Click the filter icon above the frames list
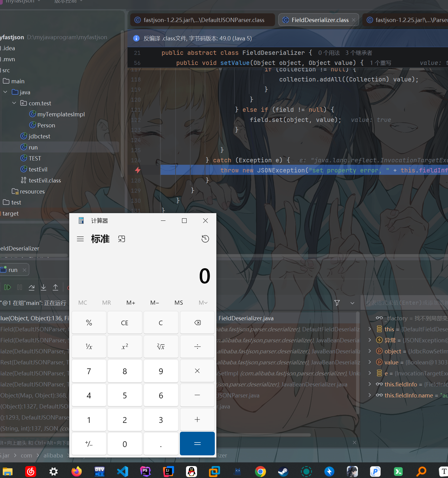The width and height of the screenshot is (448, 478). [x=337, y=303]
